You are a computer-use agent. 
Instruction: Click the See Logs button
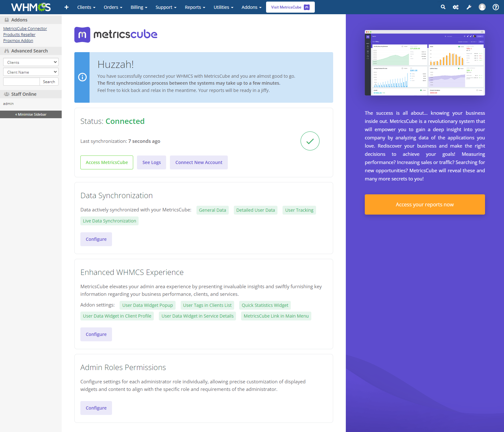pos(152,162)
